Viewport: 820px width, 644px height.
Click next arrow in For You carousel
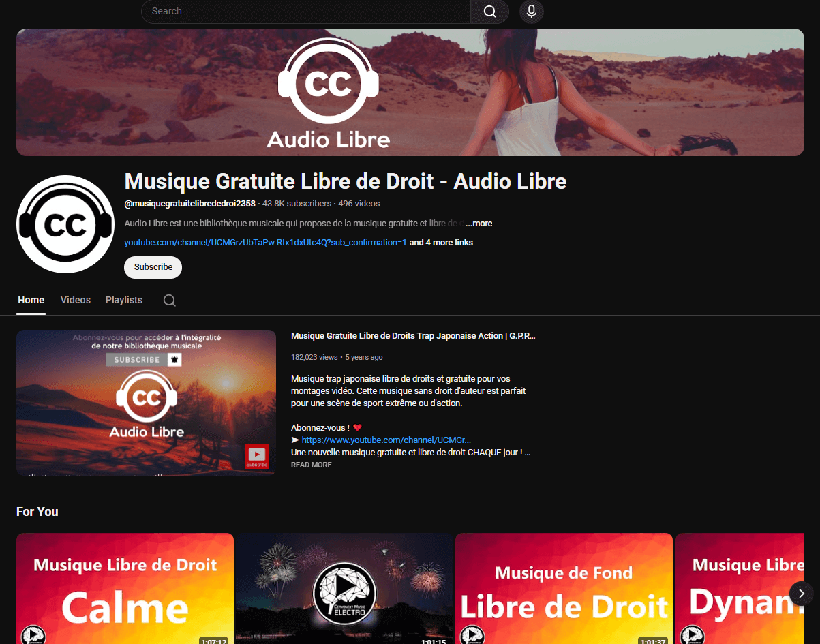(801, 592)
